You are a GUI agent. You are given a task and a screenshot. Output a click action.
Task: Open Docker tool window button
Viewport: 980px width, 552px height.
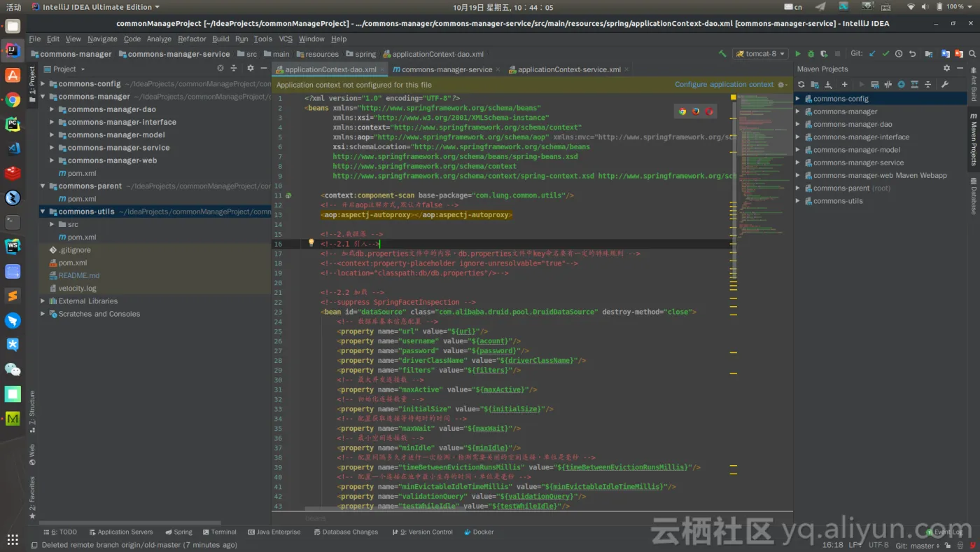point(478,532)
